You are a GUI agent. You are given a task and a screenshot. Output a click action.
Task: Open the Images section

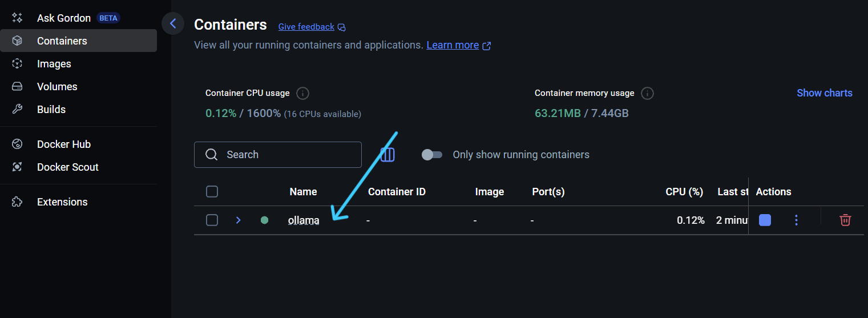(x=78, y=64)
